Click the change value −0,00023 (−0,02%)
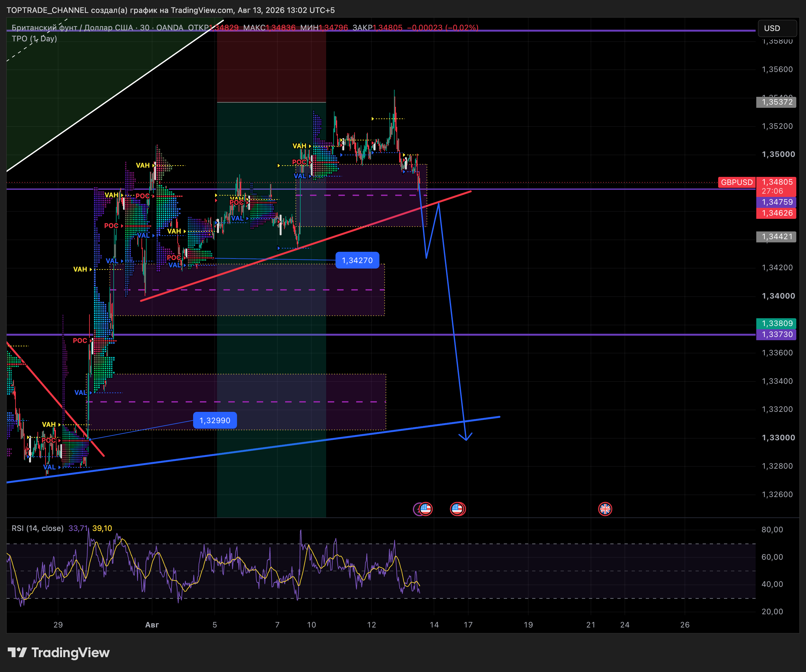The image size is (806, 672). [x=442, y=28]
